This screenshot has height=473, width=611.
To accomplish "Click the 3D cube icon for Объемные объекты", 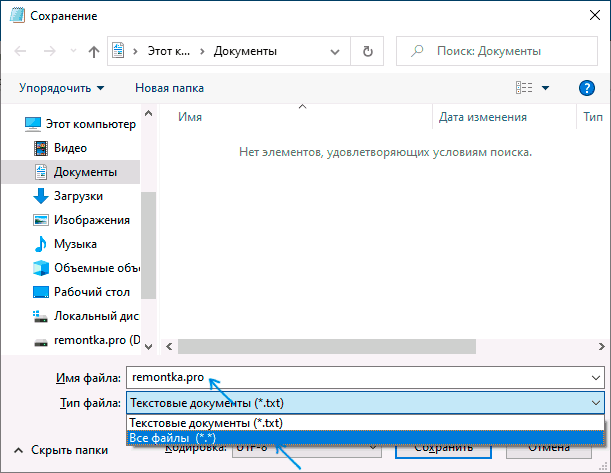I will tap(41, 268).
